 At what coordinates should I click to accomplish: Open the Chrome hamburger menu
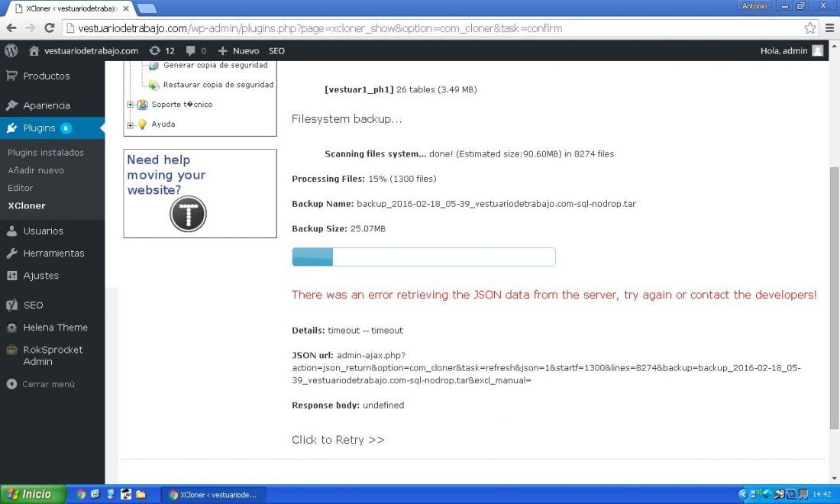pos(830,27)
